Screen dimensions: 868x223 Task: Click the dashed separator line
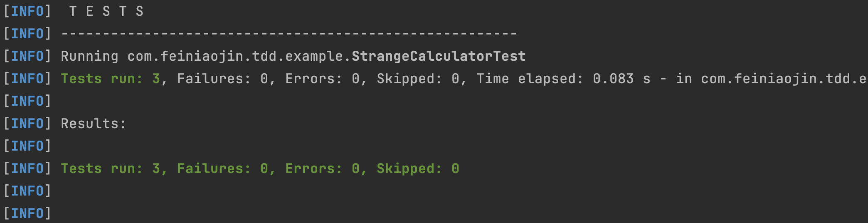289,34
